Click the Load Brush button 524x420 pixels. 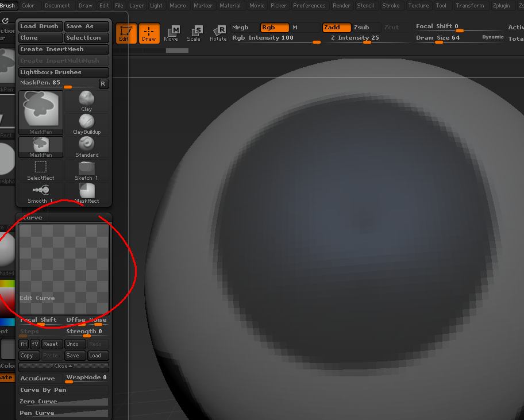40,26
